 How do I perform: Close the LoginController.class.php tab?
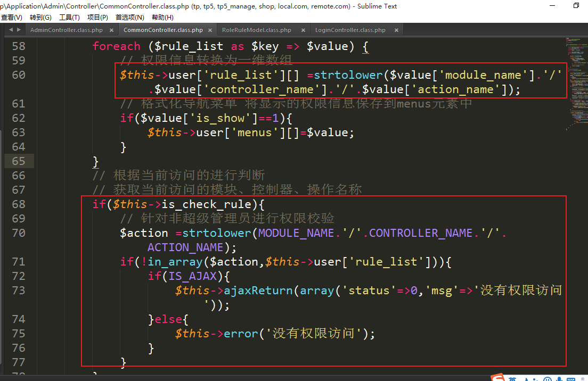tap(397, 30)
